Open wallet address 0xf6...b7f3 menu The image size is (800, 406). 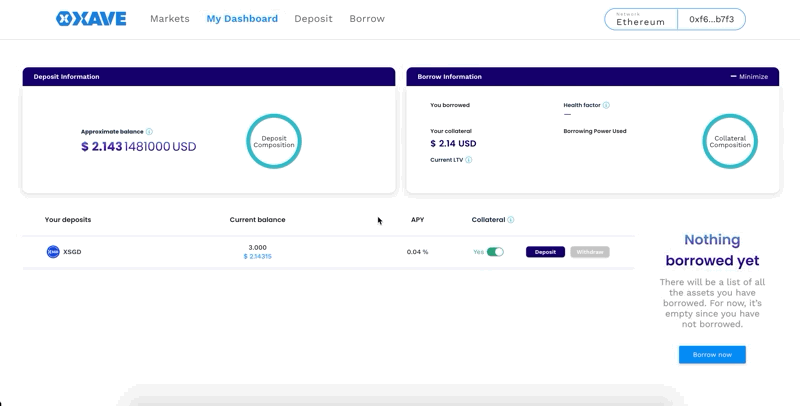click(711, 19)
